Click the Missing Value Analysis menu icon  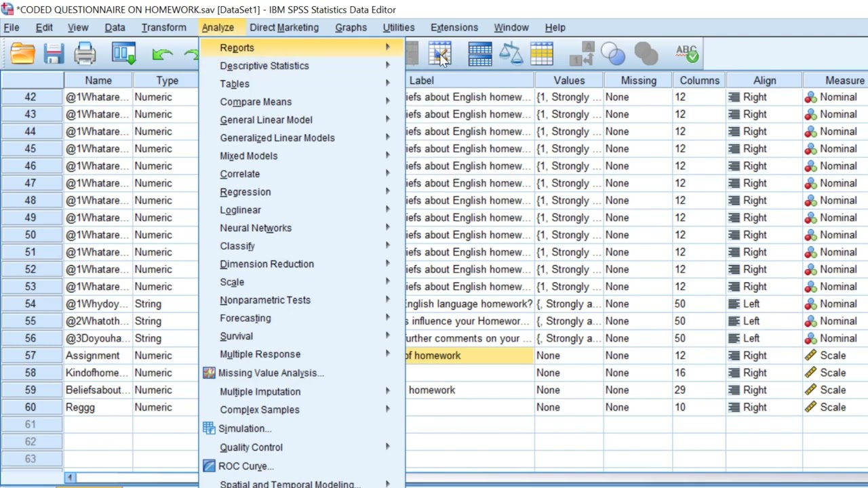[x=209, y=373]
